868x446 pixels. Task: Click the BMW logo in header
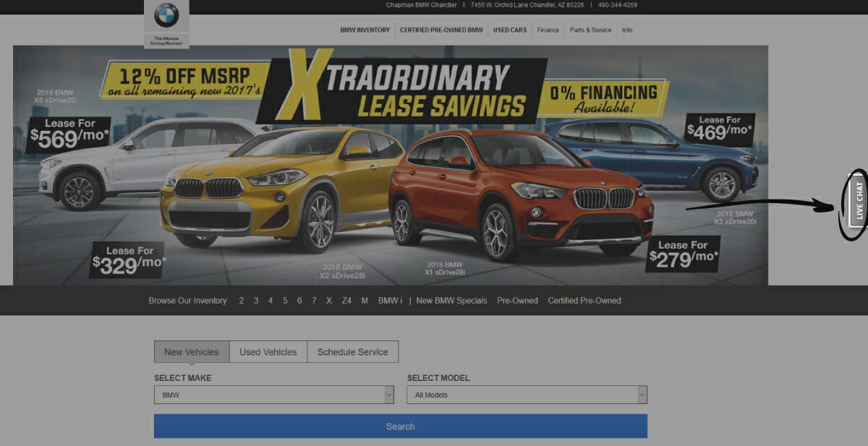[166, 16]
